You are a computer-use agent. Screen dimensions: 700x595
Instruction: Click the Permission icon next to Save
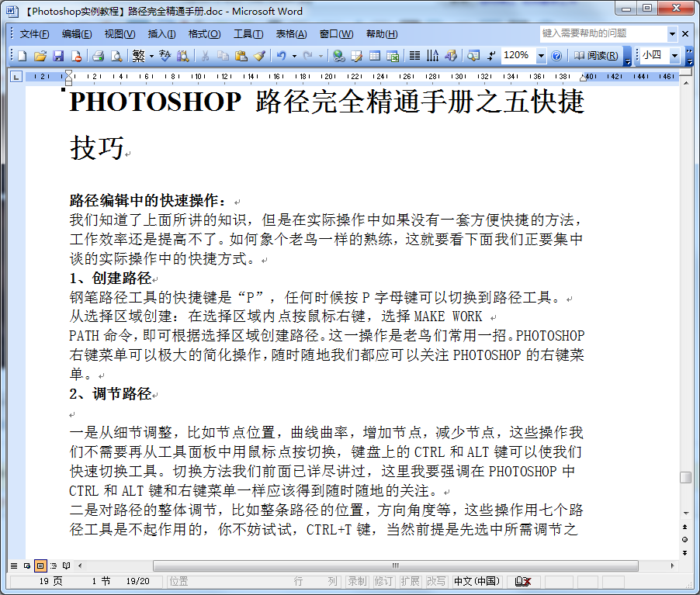tap(76, 56)
